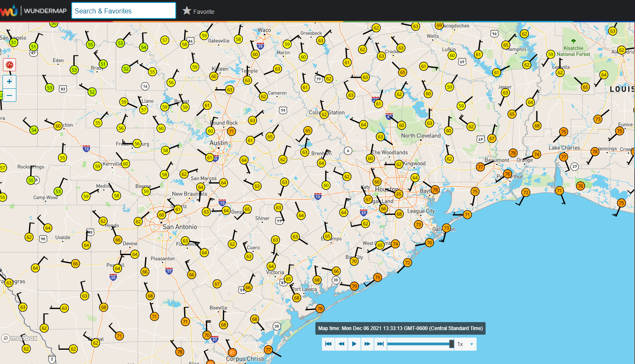Select the 69 station marker at Nacogdoches

[439, 26]
